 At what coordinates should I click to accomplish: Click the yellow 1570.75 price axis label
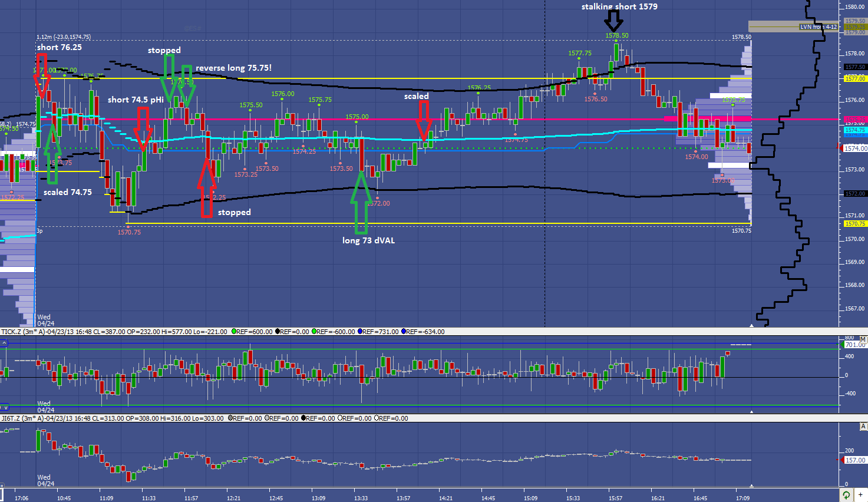[855, 224]
